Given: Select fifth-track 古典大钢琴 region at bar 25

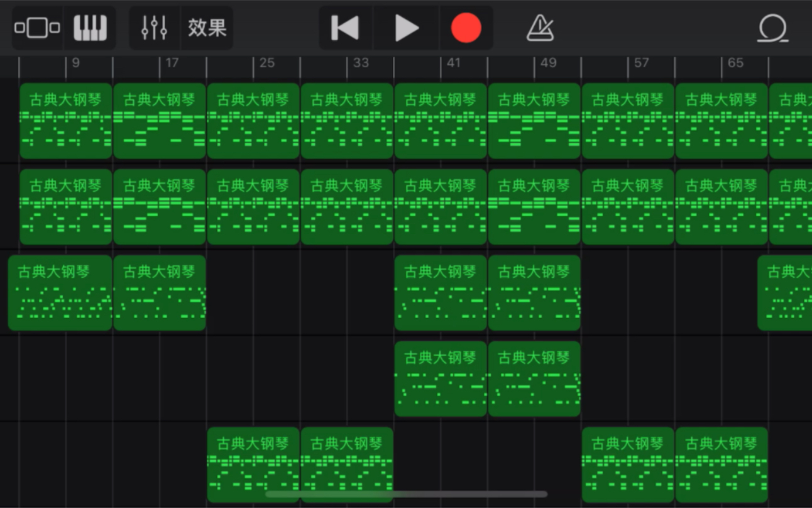Looking at the screenshot, I should (253, 465).
